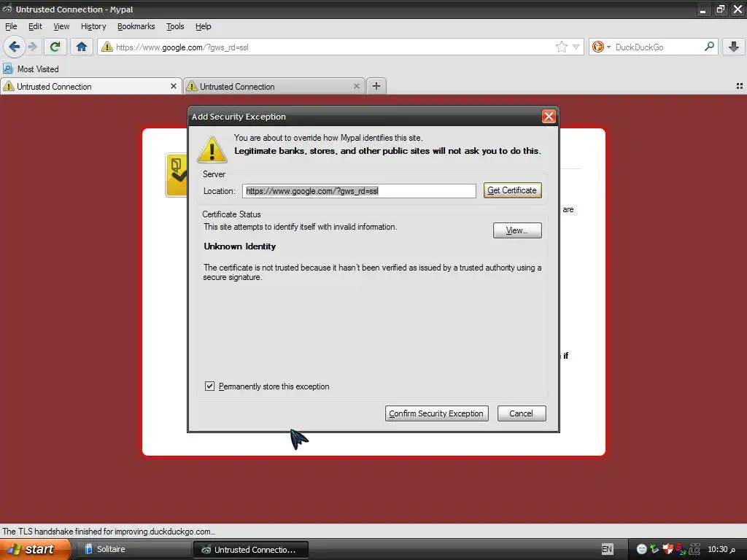Bookmark this page with the star icon

[x=561, y=47]
